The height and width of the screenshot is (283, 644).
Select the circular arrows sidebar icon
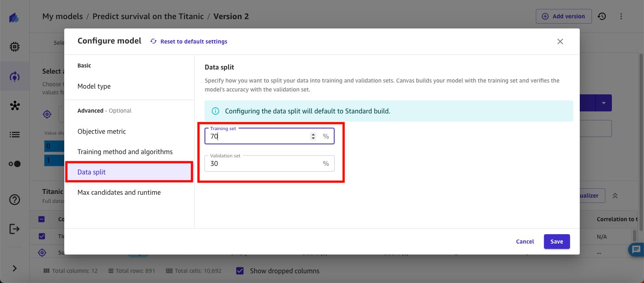click(14, 76)
